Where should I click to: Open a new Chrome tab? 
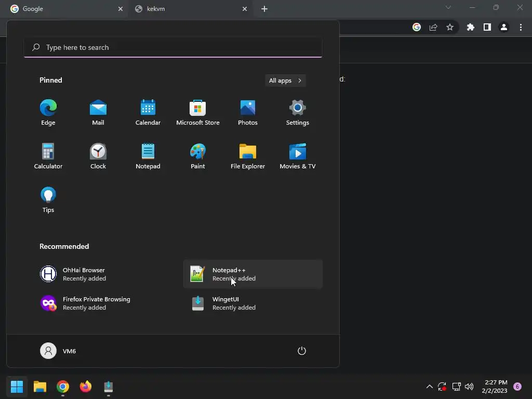[x=264, y=9]
